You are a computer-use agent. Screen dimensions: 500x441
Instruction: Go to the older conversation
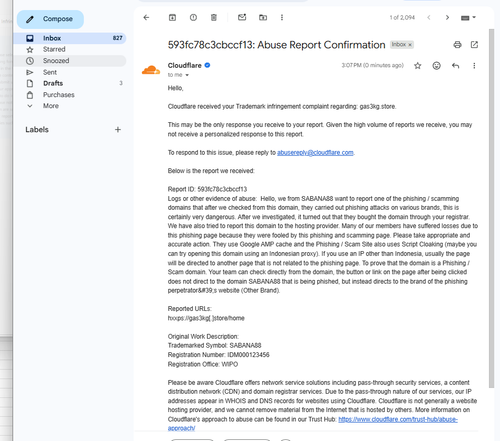click(447, 17)
